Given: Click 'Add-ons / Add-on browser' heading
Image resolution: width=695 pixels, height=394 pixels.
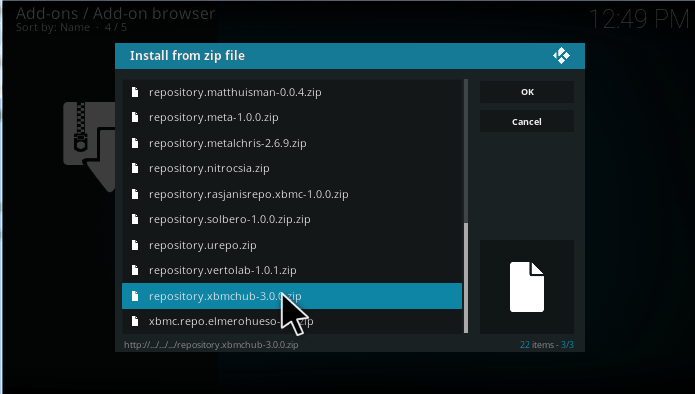Looking at the screenshot, I should pyautogui.click(x=115, y=13).
